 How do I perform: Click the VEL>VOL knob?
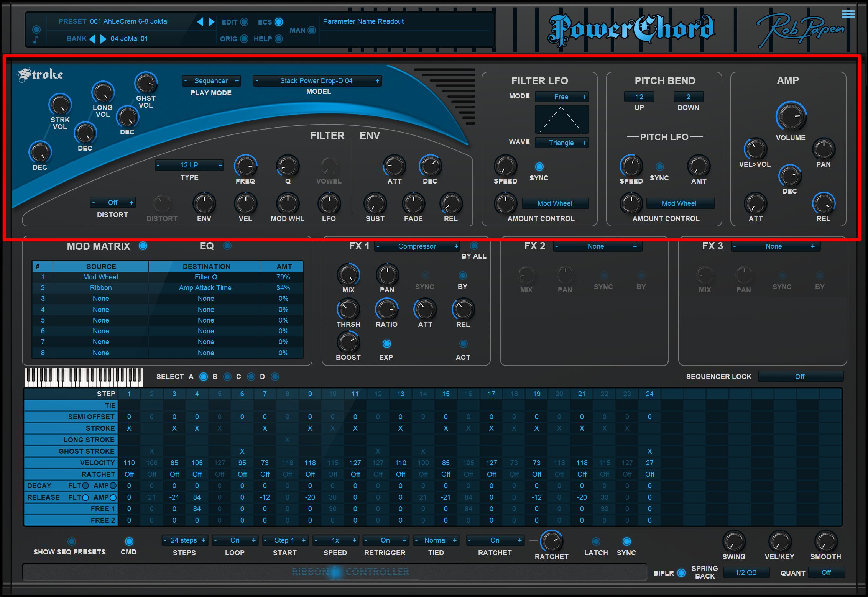click(755, 149)
